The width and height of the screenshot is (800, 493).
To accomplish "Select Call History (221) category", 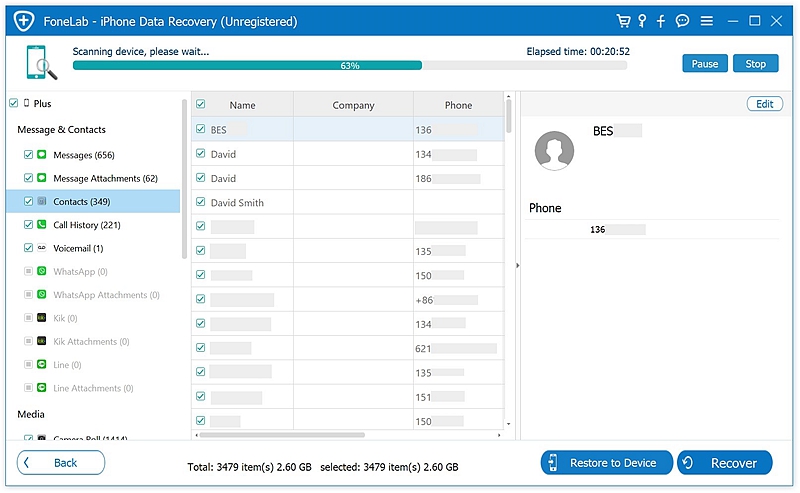I will 87,225.
